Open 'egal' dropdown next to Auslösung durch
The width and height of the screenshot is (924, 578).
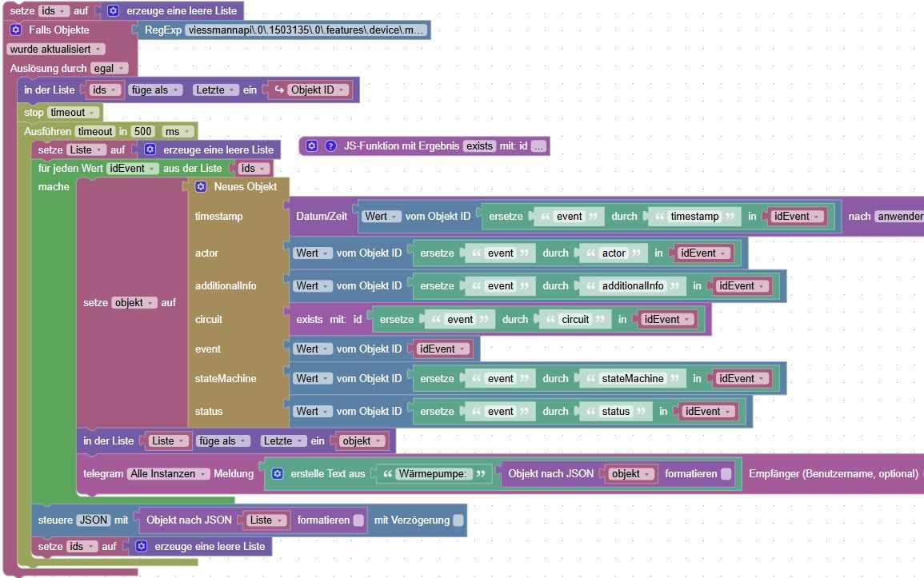[109, 68]
